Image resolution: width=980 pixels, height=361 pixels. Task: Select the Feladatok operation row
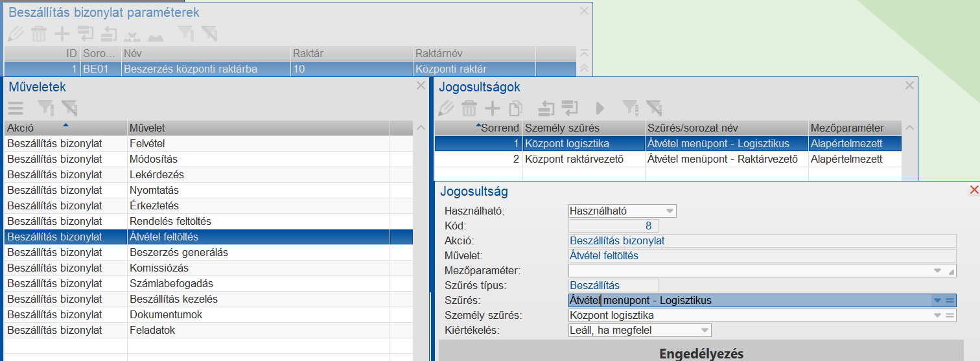pyautogui.click(x=209, y=331)
